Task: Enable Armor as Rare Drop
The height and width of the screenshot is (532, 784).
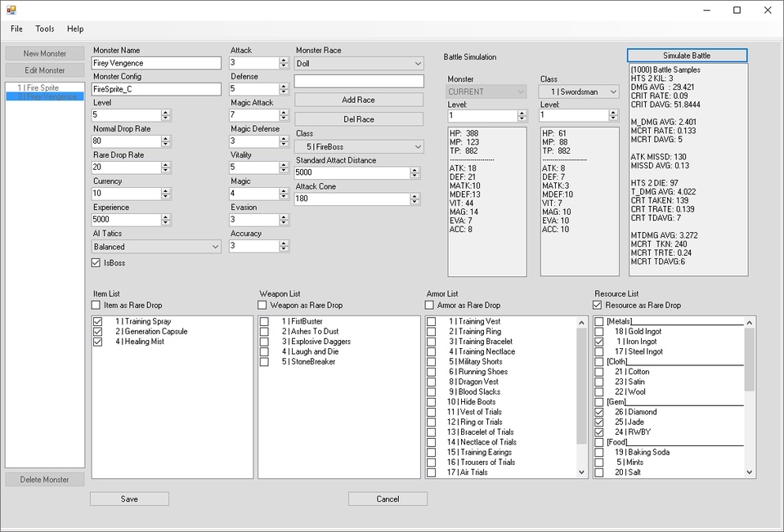Action: tap(429, 305)
